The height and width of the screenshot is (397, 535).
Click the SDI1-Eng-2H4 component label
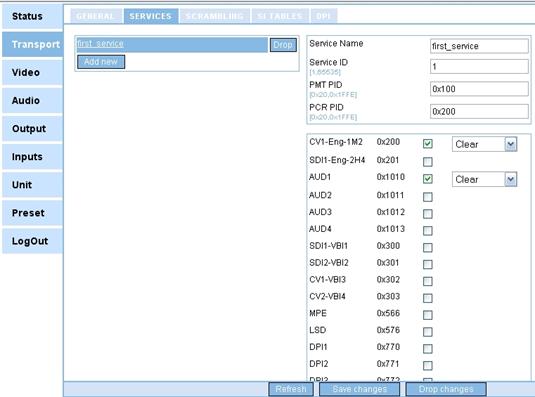click(337, 160)
